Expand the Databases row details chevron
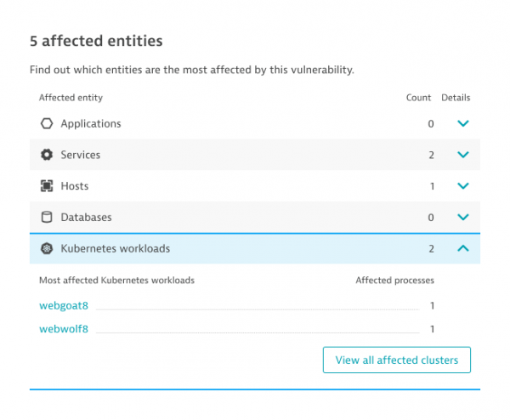The height and width of the screenshot is (420, 510). 462,218
